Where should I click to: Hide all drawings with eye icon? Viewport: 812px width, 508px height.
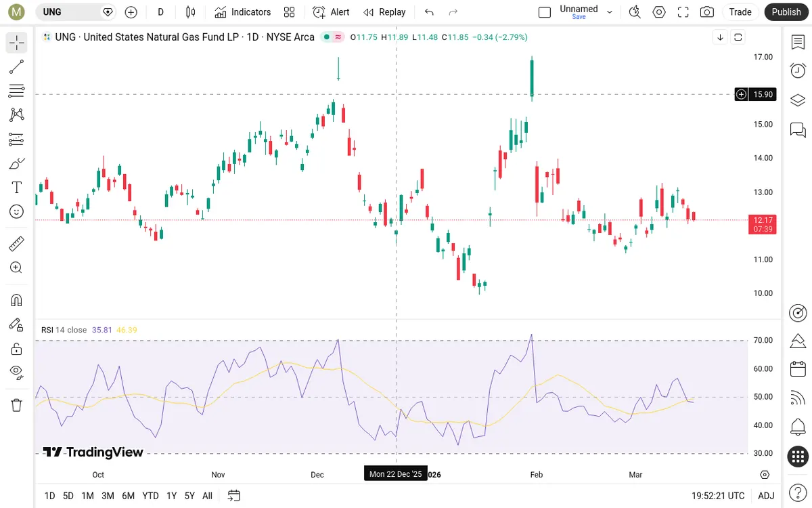click(17, 373)
